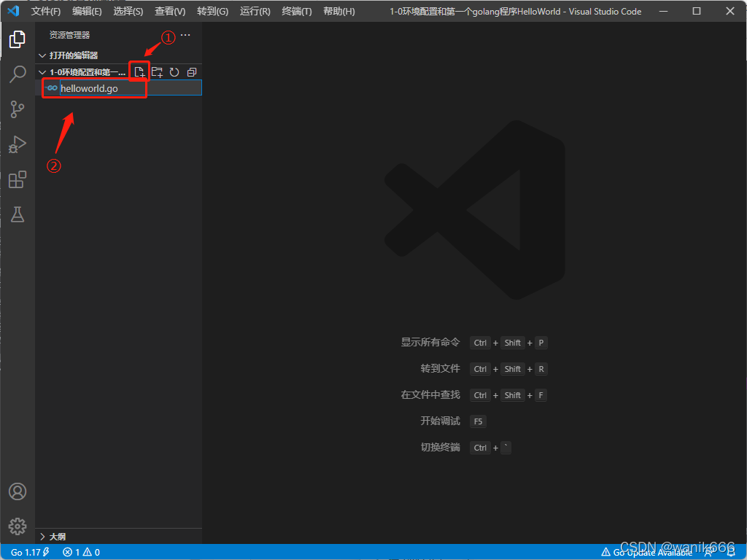Refresh the explorer file list
Screen dimensions: 747x560
[x=174, y=72]
